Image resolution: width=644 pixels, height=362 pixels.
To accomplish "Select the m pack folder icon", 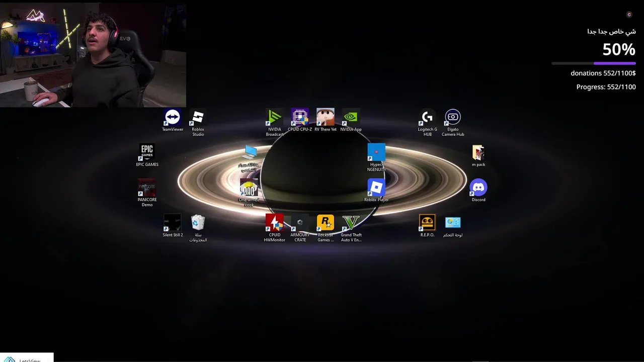I will (x=478, y=156).
